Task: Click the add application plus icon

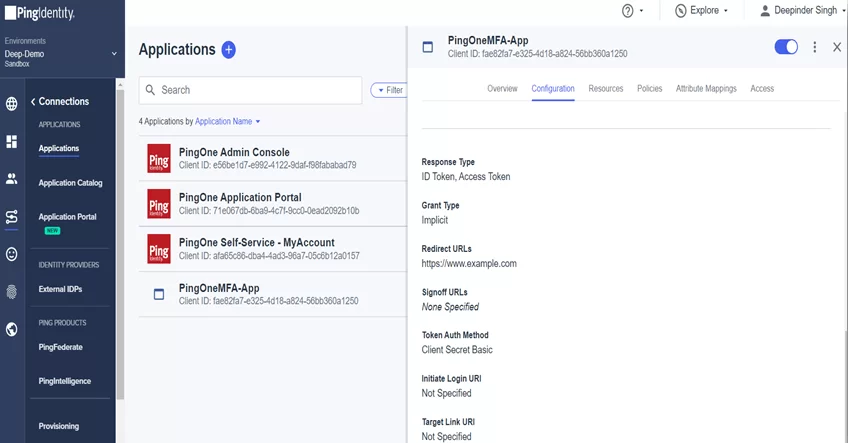Action: click(229, 50)
